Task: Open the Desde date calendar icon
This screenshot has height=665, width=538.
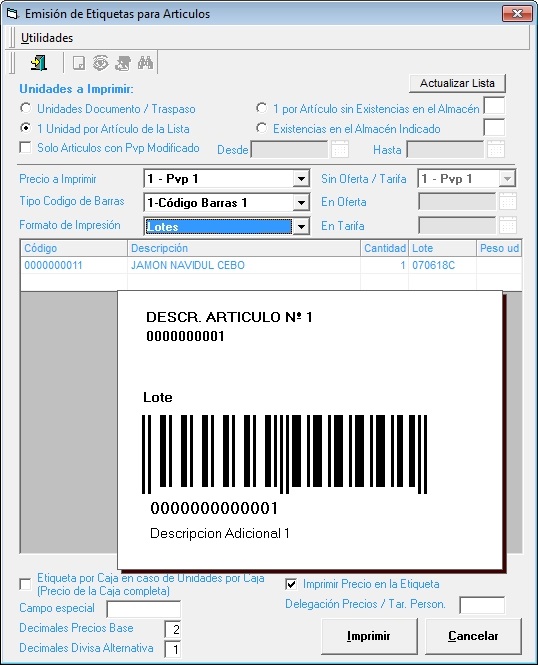Action: pyautogui.click(x=340, y=149)
